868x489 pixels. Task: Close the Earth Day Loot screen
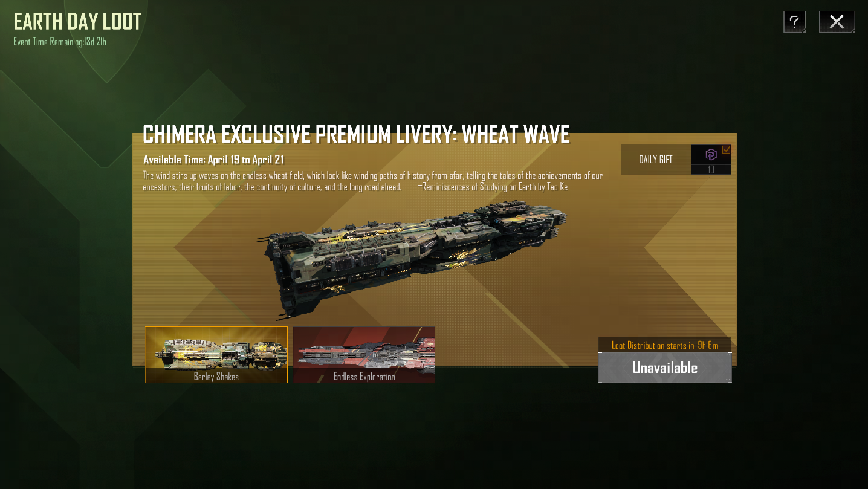[837, 22]
